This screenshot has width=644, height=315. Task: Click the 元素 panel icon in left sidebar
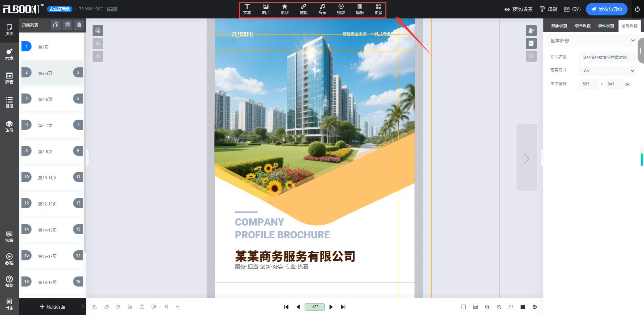tap(9, 54)
